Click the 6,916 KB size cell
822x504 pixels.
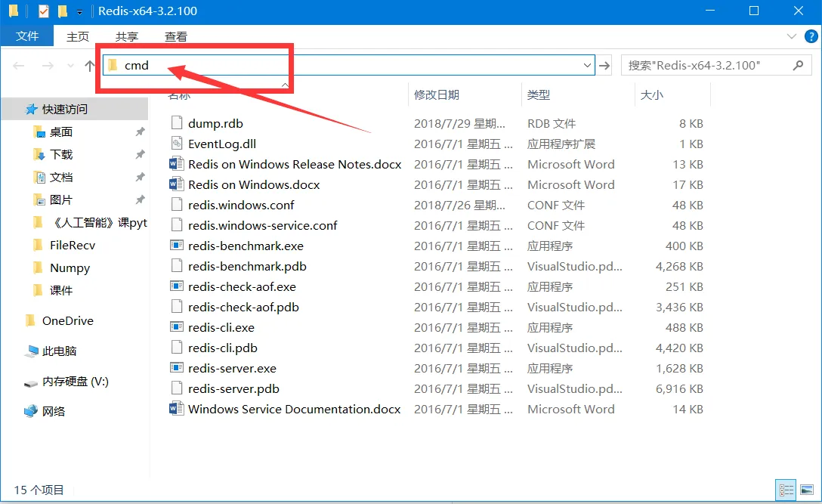tap(679, 389)
